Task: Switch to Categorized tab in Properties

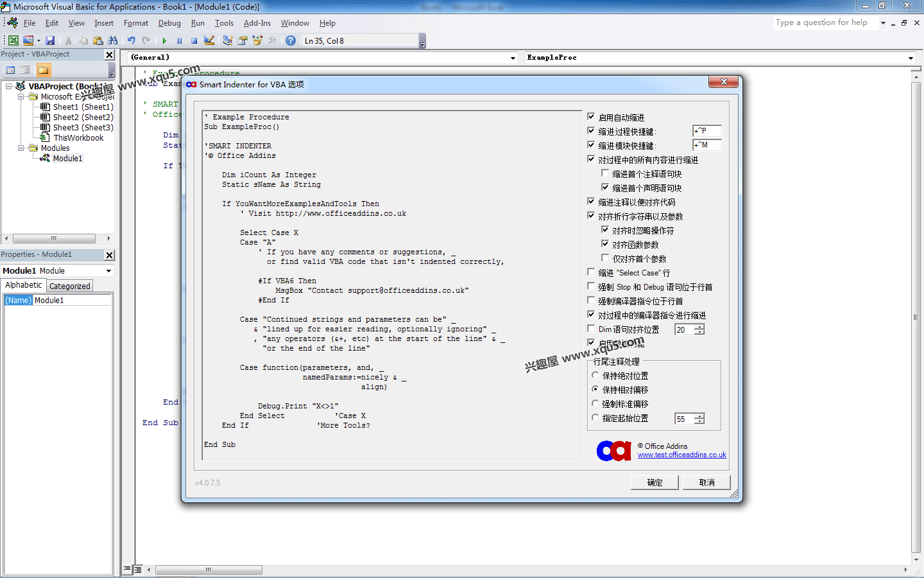Action: click(70, 286)
